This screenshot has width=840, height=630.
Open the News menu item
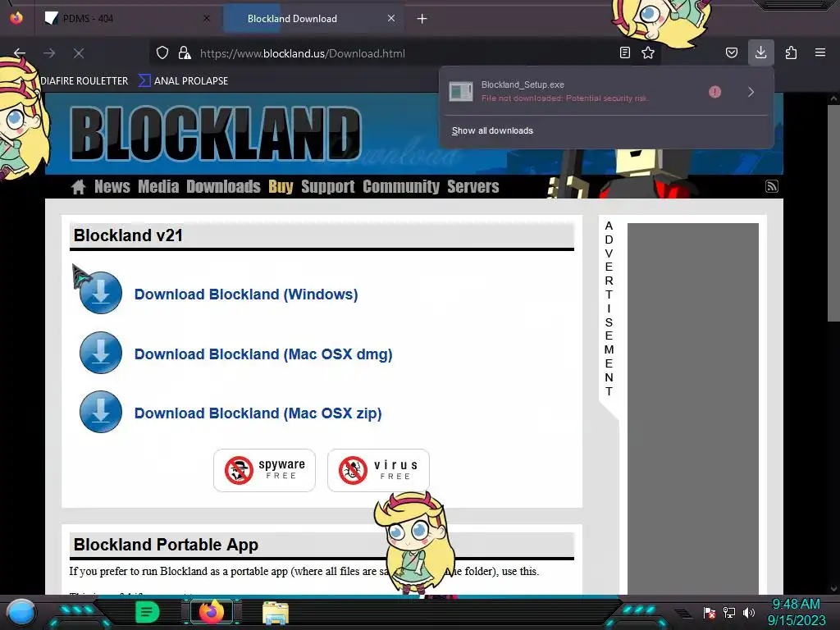tap(112, 186)
